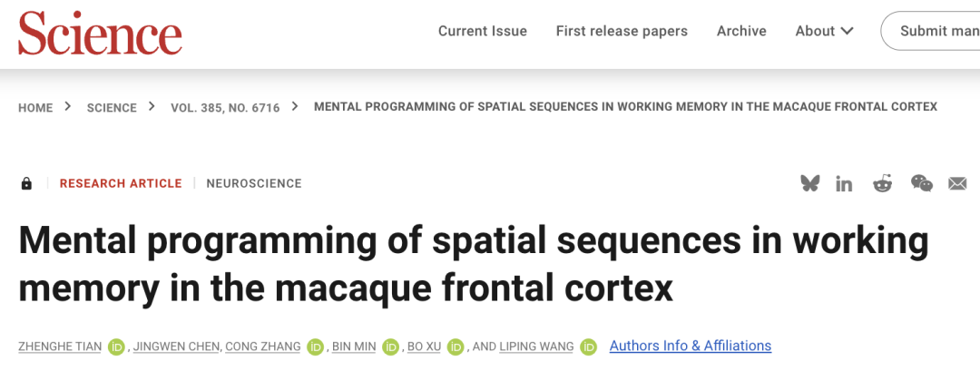Open Liping Wang's ORCID iD icon

(x=588, y=347)
